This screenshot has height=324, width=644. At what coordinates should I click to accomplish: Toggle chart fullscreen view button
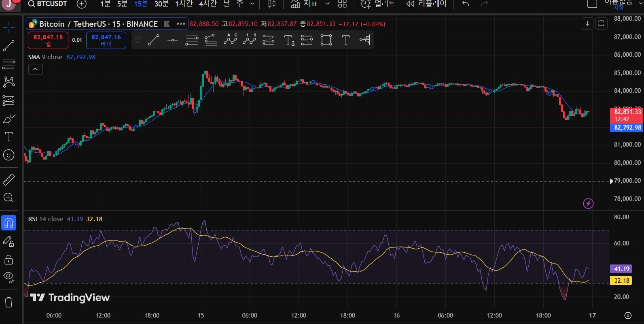click(x=602, y=23)
